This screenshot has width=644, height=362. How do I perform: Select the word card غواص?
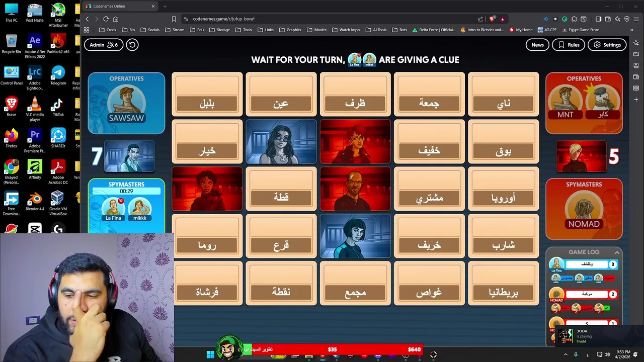429,283
